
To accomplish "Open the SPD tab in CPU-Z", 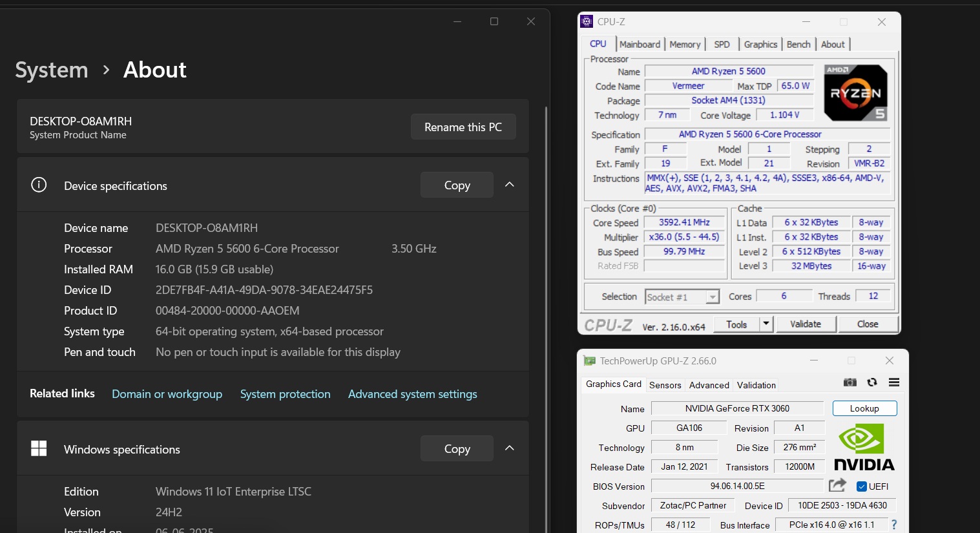I will (x=722, y=44).
